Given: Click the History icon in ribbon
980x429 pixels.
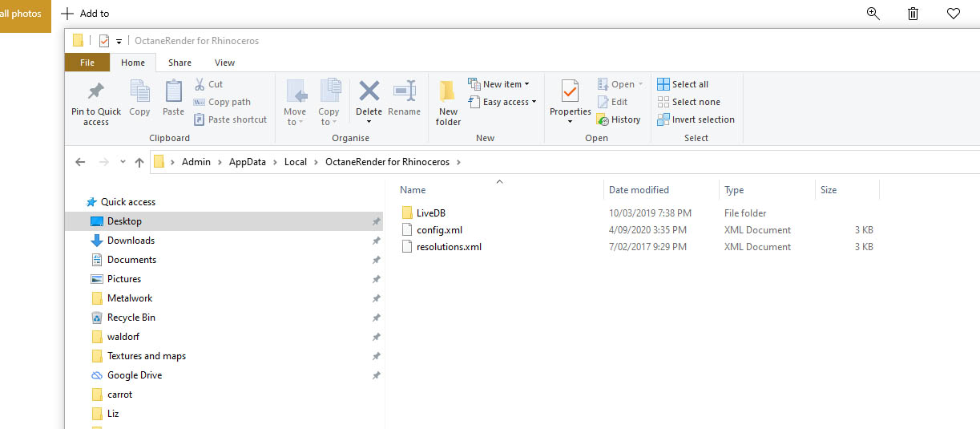Looking at the screenshot, I should pos(603,119).
